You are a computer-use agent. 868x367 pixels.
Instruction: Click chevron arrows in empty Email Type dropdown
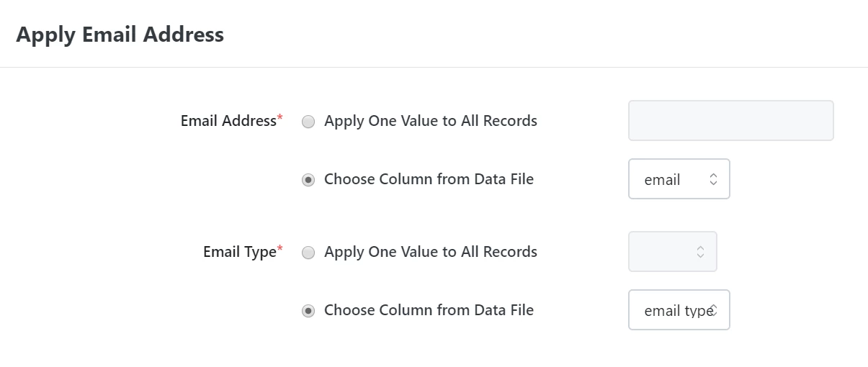point(700,252)
